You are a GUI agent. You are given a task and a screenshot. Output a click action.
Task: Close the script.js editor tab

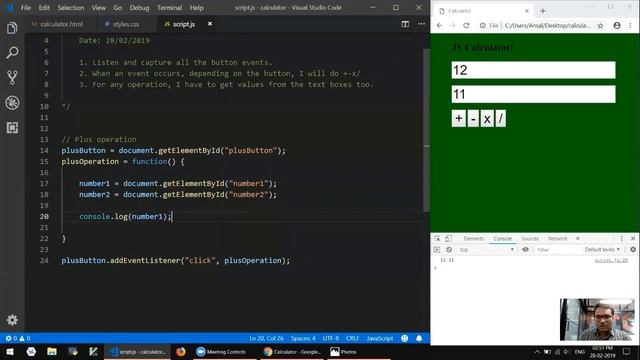tap(210, 24)
